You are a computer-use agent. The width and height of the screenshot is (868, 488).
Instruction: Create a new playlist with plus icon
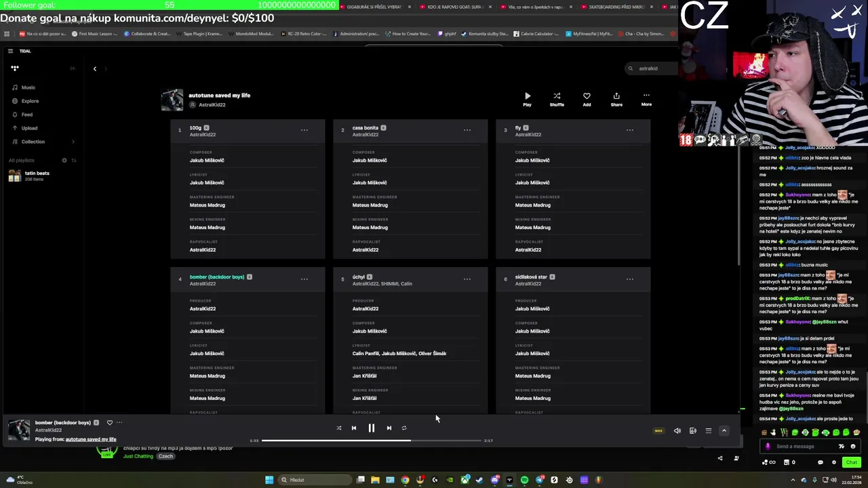click(64, 161)
